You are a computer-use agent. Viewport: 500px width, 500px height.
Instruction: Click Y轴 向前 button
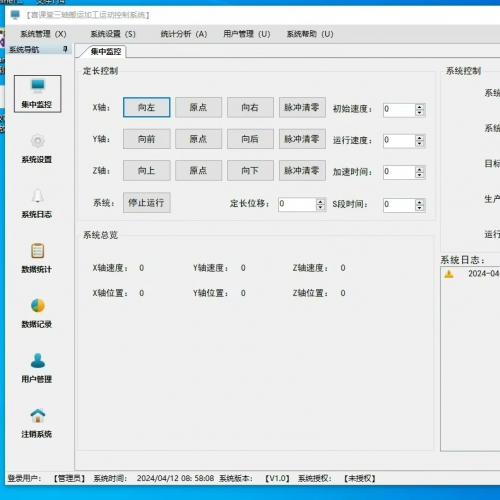(146, 139)
